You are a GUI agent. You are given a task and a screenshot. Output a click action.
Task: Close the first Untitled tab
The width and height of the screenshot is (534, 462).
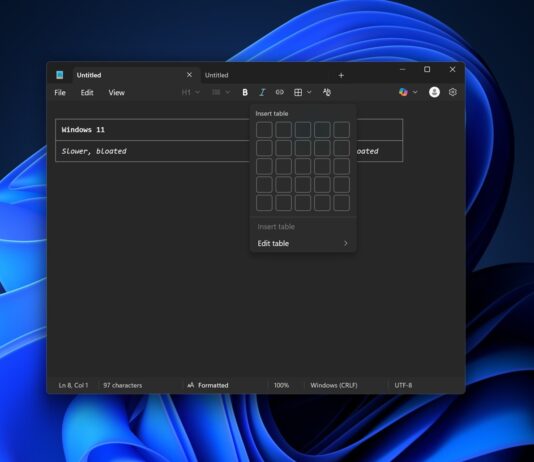click(x=189, y=75)
